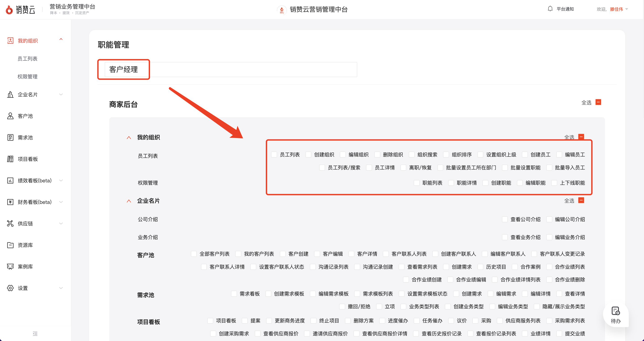Open the user dropdown arrow beside 滕佳伟
This screenshot has height=341, width=644.
point(627,9)
